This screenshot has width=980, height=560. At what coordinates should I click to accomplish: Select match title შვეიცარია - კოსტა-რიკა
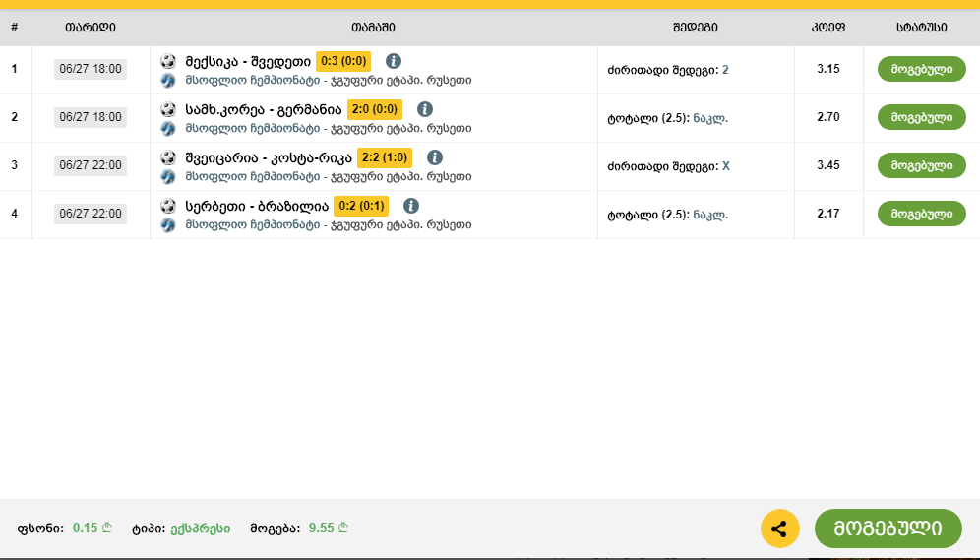(x=269, y=158)
